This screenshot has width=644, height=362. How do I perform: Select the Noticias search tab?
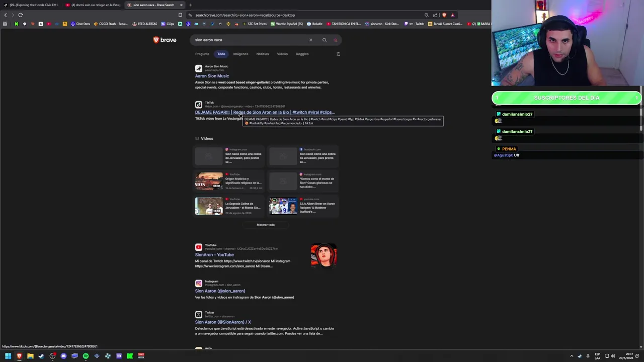[262, 54]
